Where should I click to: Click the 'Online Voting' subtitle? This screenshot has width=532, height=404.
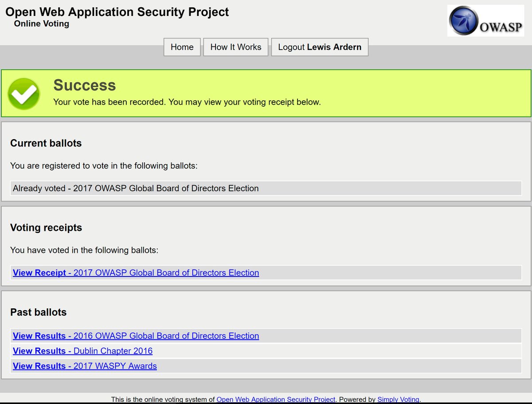click(x=42, y=24)
